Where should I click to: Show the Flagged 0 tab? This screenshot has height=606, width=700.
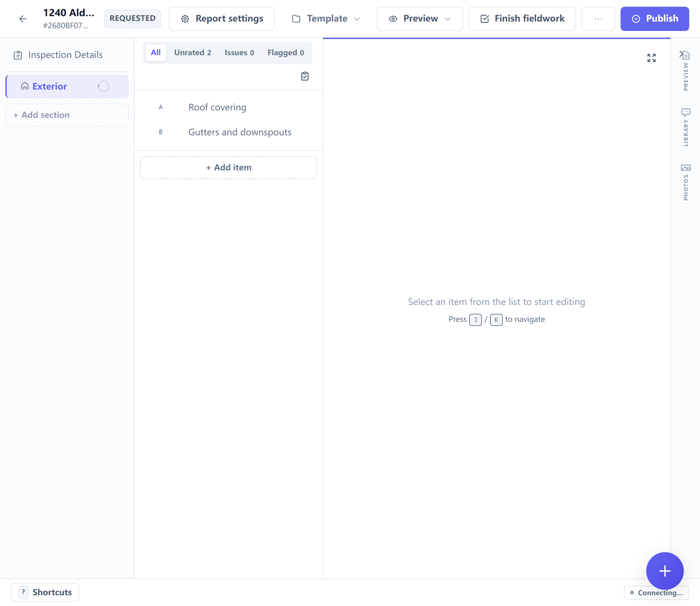286,53
